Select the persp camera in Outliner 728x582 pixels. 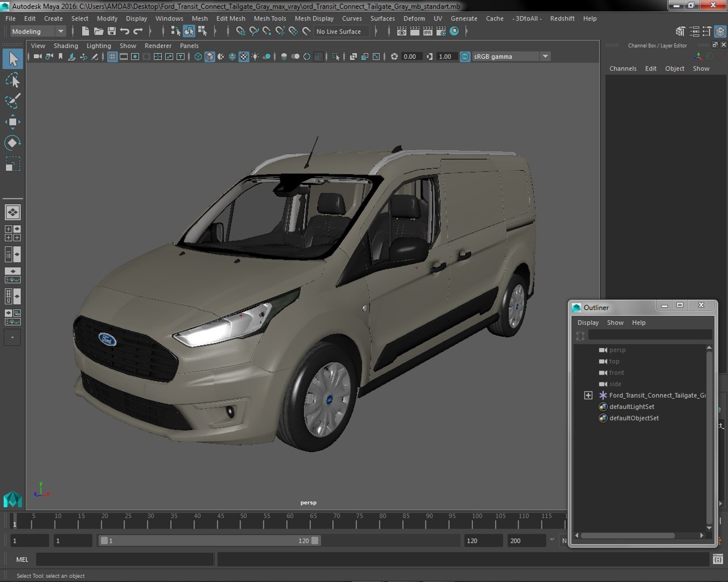coord(617,350)
